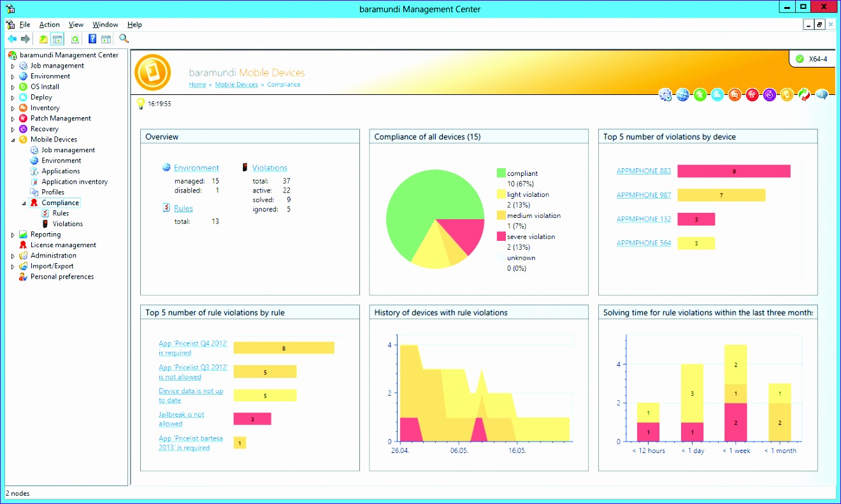Click the green-red sync arrows banner icon
Viewport: 841px width, 504px height.
pos(804,95)
